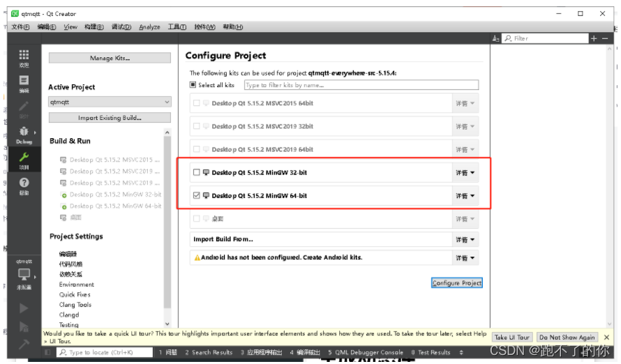Open the 调试(D) menu
This screenshot has height=364, width=621.
coord(121,27)
